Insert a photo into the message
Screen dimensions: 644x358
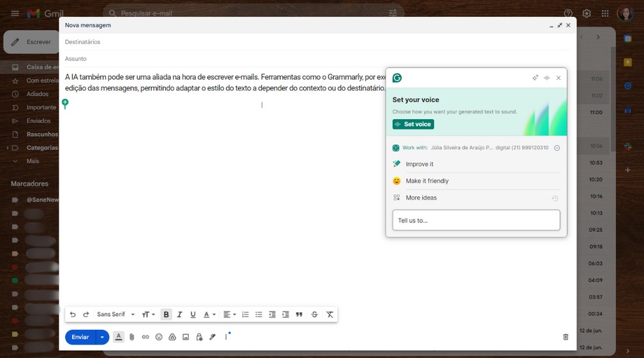[186, 337]
